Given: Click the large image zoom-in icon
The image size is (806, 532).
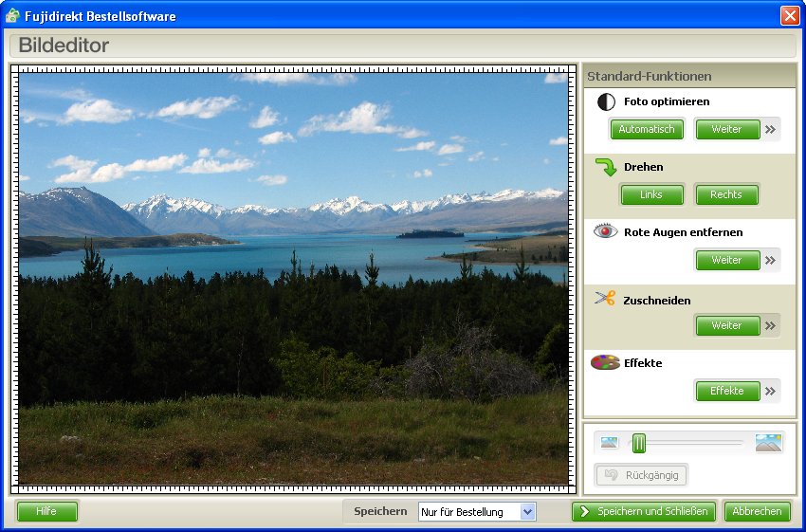Looking at the screenshot, I should click(768, 443).
